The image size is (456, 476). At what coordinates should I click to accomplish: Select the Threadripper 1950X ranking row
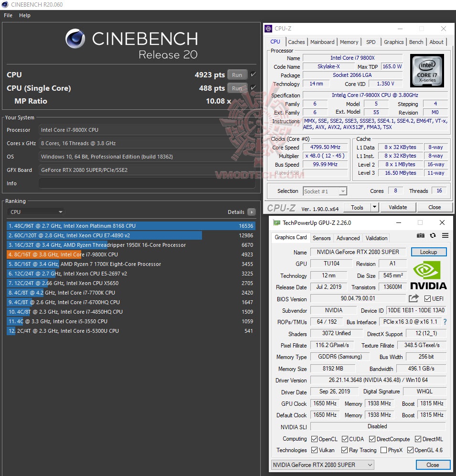(x=131, y=245)
